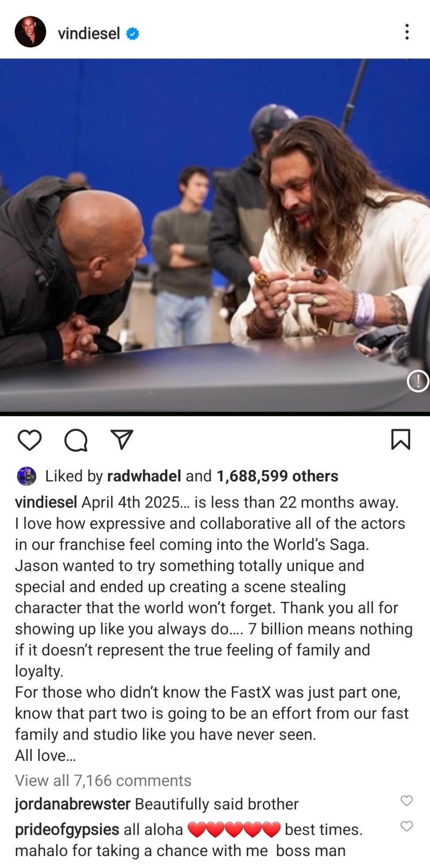Viewport: 430px width, 868px height.
Task: Open comments with the speech bubble icon
Action: tap(76, 440)
